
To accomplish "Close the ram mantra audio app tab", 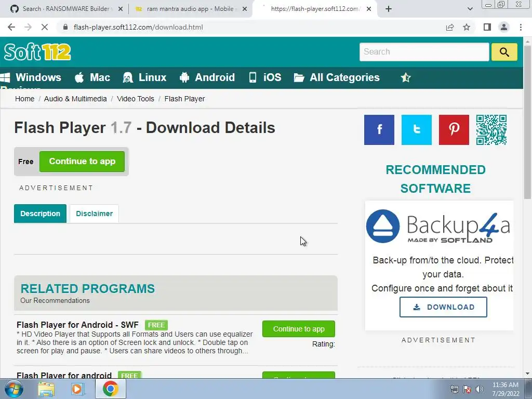I will [245, 9].
